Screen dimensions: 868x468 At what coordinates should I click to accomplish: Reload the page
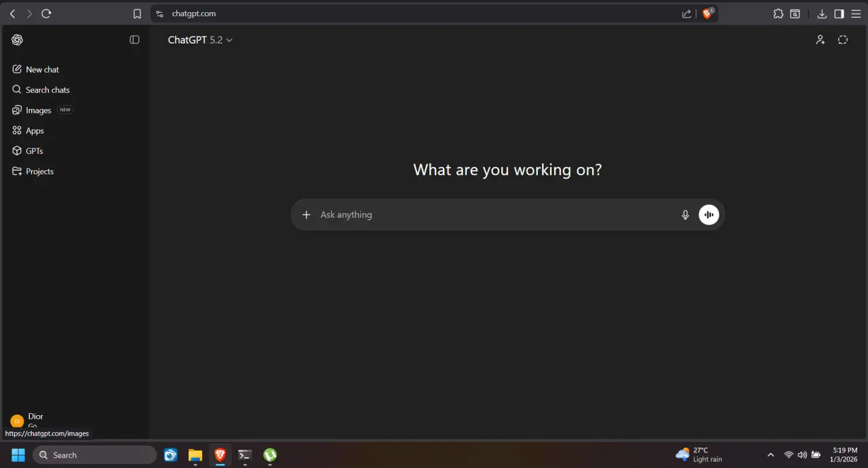46,14
